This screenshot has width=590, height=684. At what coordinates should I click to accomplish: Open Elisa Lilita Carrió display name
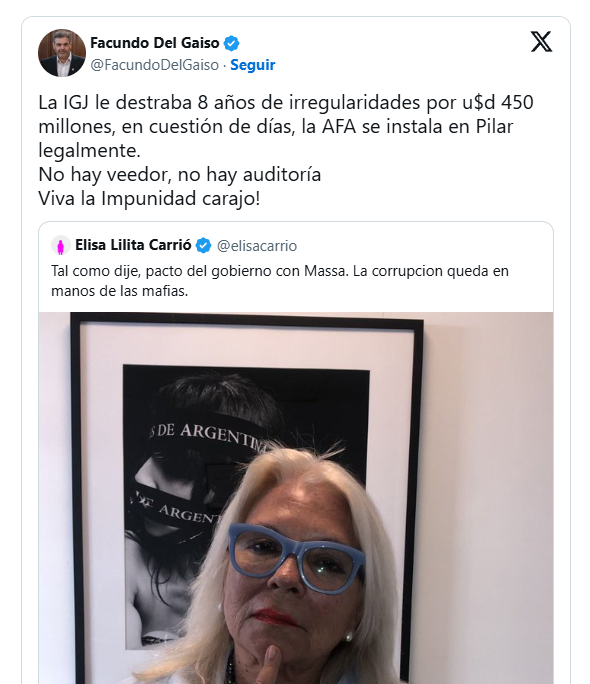click(x=133, y=245)
